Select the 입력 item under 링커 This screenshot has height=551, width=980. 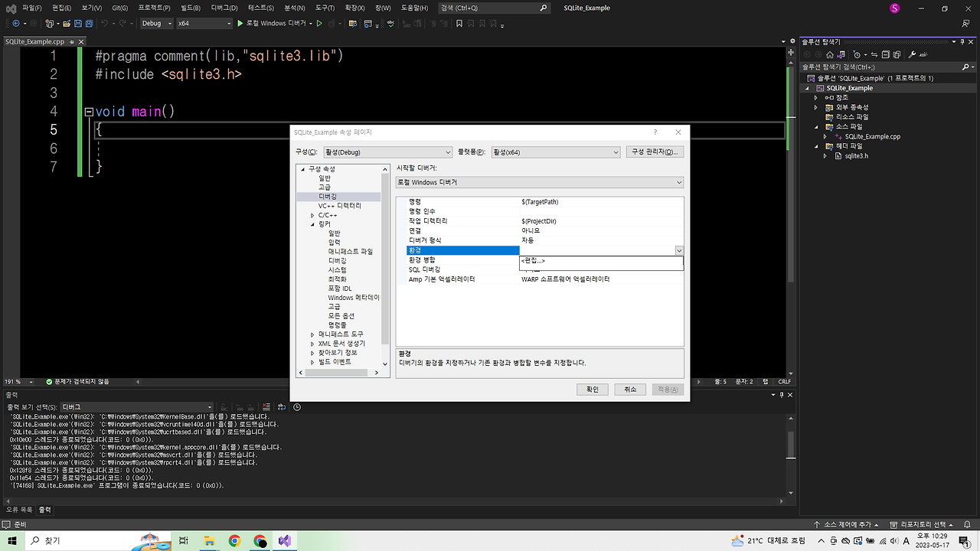click(x=335, y=243)
